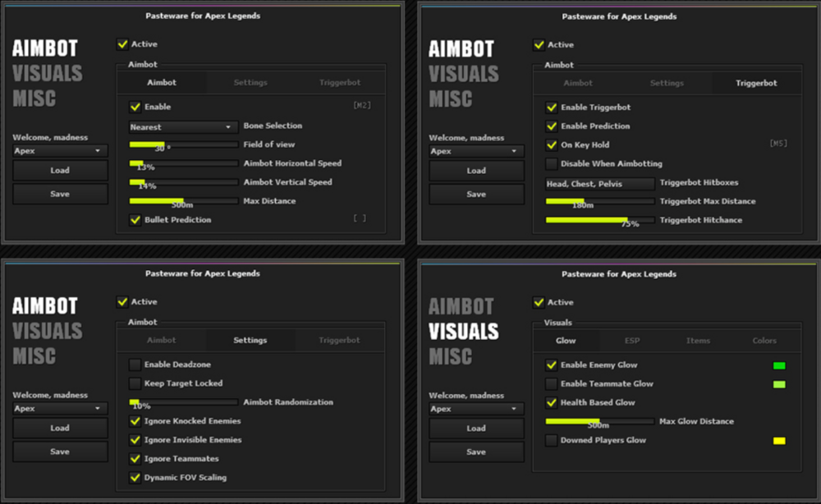This screenshot has width=821, height=504.
Task: Click the M5 keybind beside On Key Hold
Action: (778, 144)
